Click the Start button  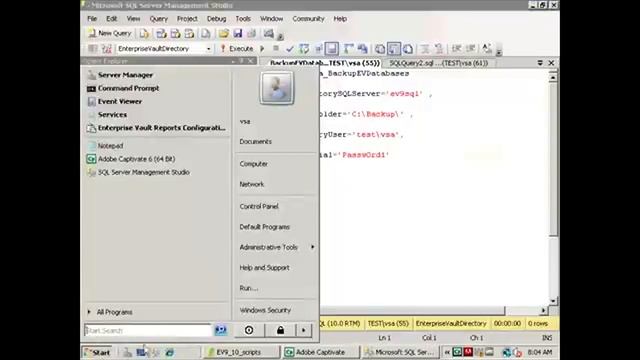[97, 352]
